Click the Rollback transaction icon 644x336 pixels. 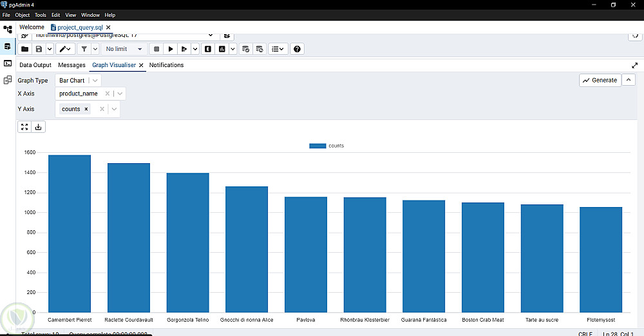tap(260, 49)
